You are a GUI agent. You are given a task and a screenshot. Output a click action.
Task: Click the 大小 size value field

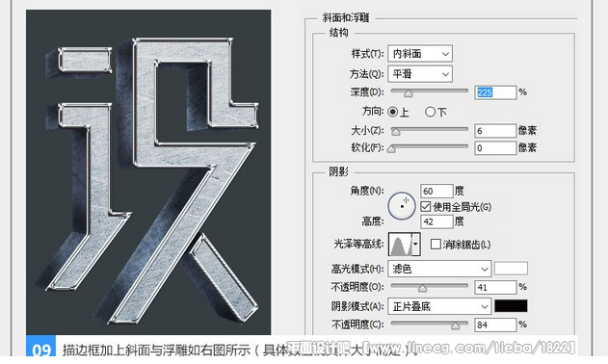click(x=495, y=131)
